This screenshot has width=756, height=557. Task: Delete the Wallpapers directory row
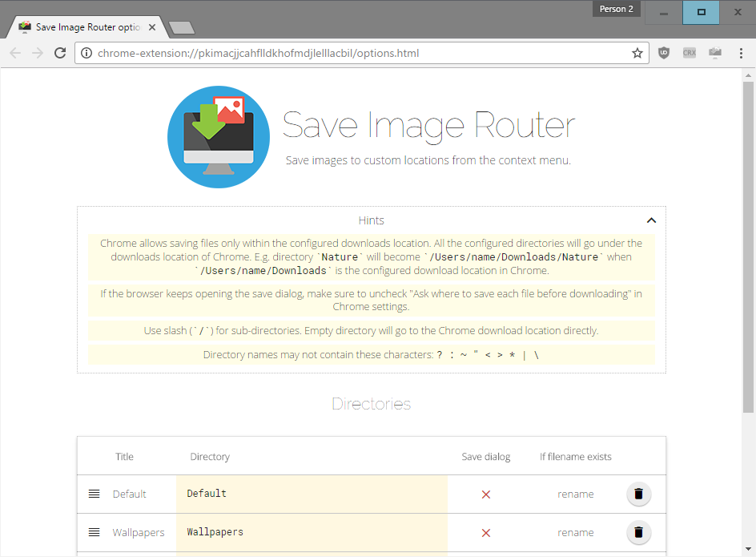pos(639,532)
